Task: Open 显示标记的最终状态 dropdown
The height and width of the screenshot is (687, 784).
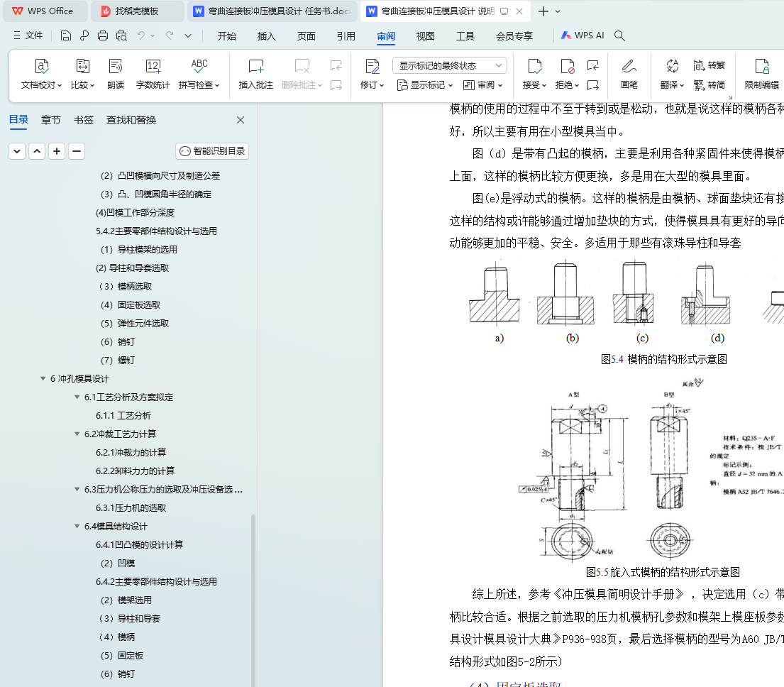Action: pyautogui.click(x=450, y=65)
